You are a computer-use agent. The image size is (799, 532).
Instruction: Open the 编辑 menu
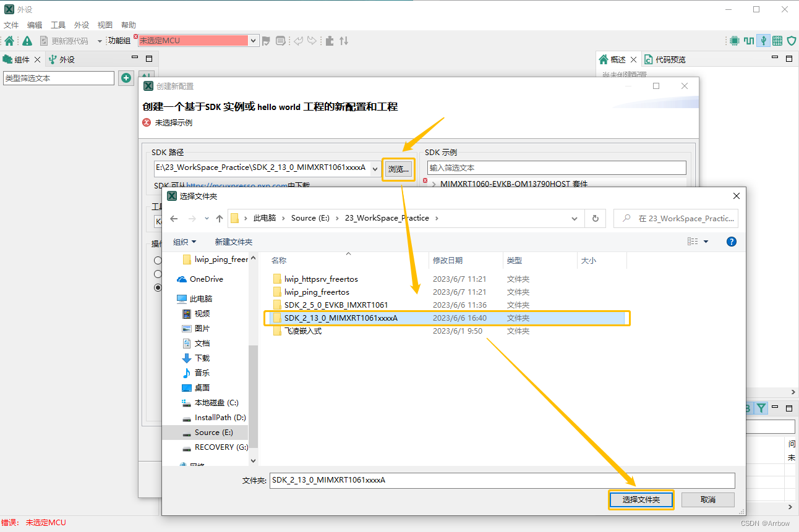coord(35,25)
